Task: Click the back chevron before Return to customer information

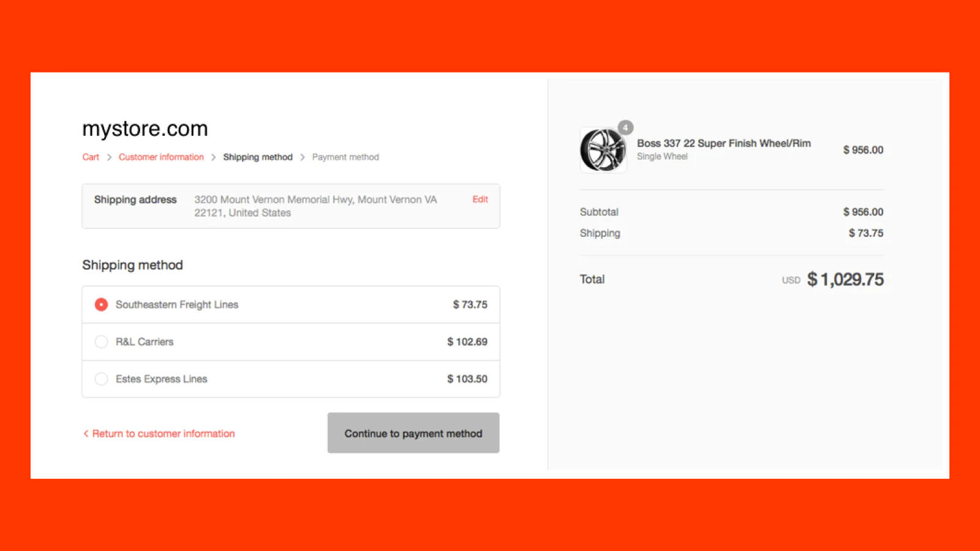Action: (86, 433)
